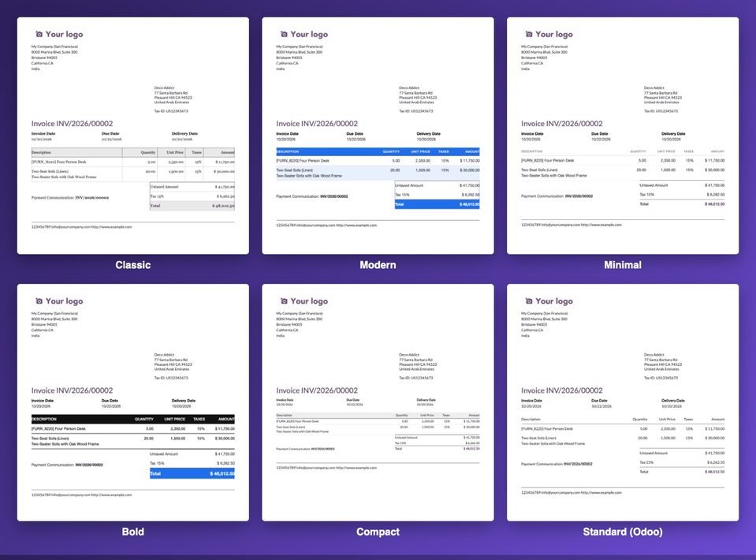This screenshot has height=560, width=756.
Task: Select the Compact invoice layout thumbnail
Action: [378, 402]
